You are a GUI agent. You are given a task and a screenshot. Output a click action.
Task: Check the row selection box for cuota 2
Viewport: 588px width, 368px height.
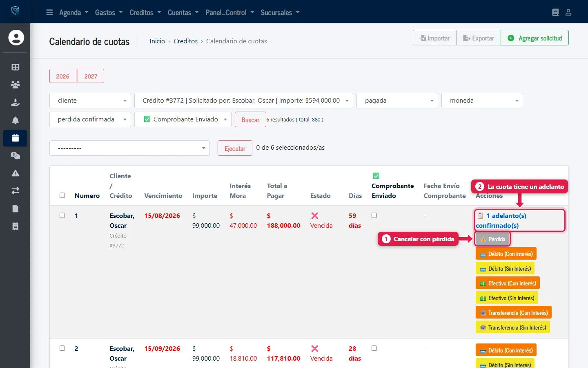[62, 348]
